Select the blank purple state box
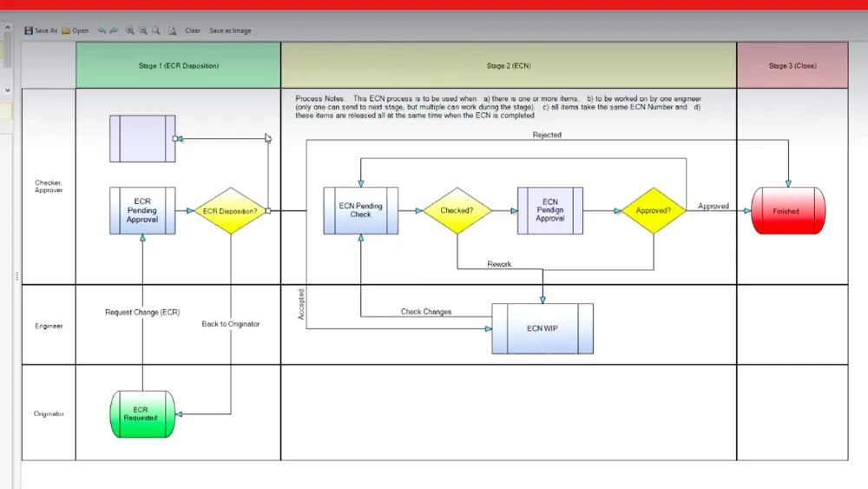This screenshot has height=489, width=868. [x=142, y=138]
